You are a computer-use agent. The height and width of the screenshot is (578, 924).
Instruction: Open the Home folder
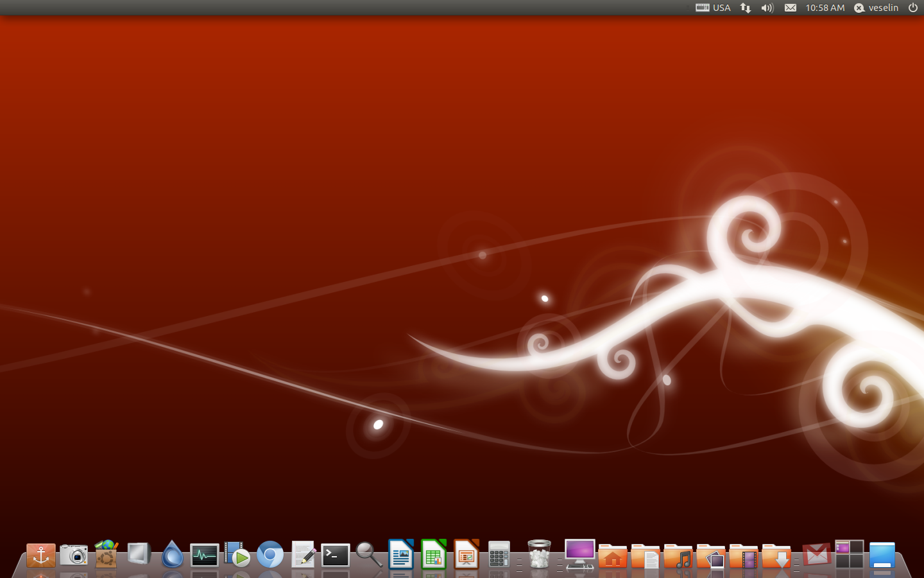click(613, 556)
